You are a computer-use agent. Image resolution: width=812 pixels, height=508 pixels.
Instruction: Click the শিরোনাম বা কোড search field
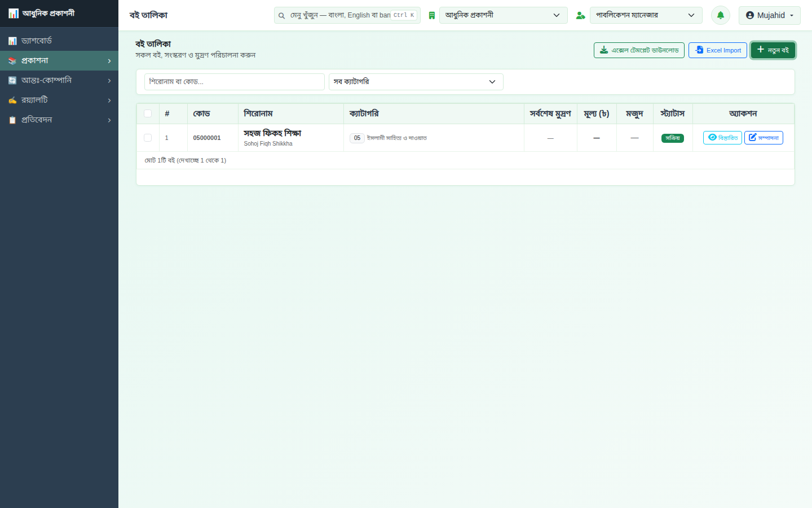[235, 82]
